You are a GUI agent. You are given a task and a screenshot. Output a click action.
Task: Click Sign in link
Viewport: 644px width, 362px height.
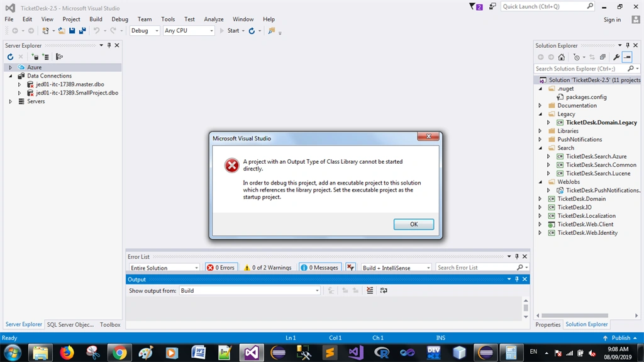coord(612,20)
